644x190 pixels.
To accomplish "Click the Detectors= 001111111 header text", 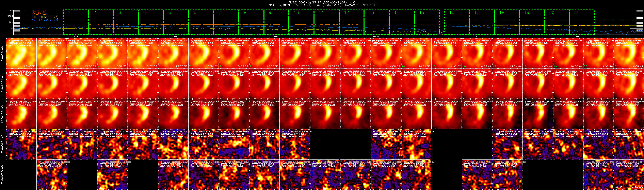I will point(361,5).
